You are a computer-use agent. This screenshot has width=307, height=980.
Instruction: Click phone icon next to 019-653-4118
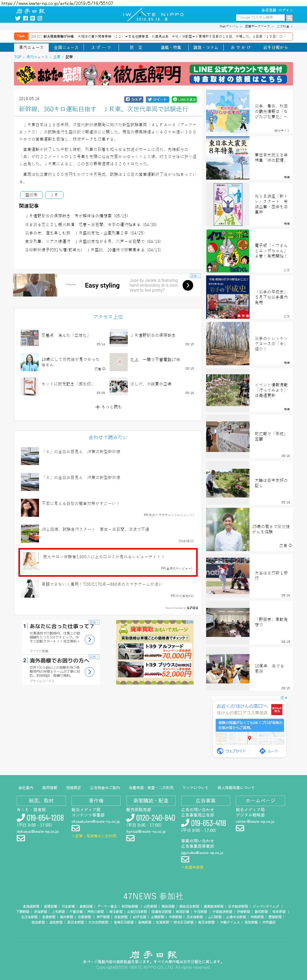click(185, 823)
